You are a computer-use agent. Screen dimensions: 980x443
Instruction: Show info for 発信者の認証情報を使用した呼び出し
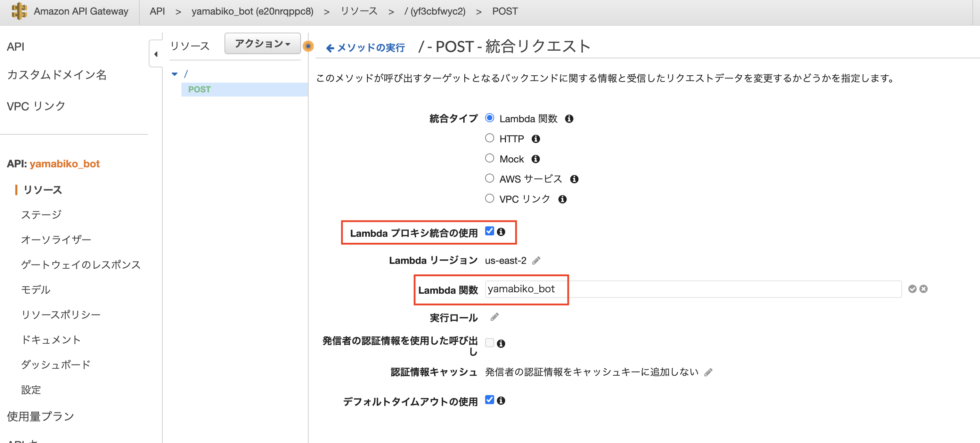501,344
